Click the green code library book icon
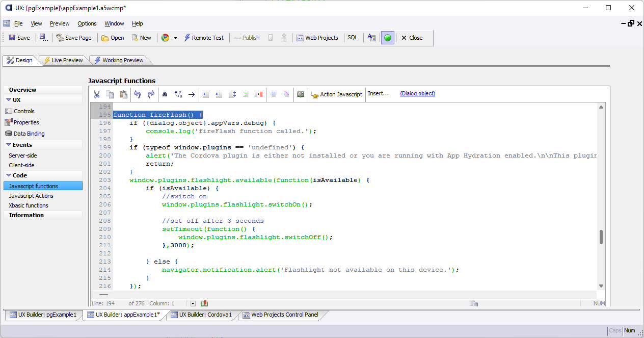The height and width of the screenshot is (338, 644). 301,94
